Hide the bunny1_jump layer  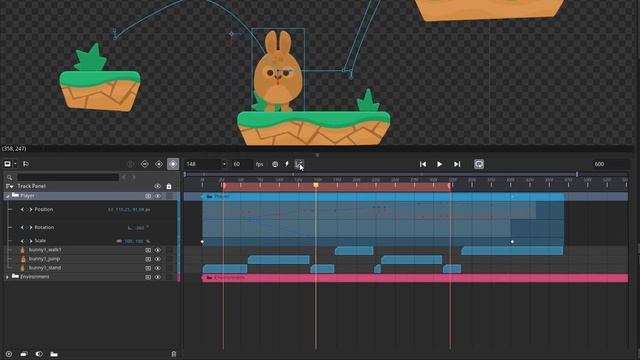pos(158,259)
